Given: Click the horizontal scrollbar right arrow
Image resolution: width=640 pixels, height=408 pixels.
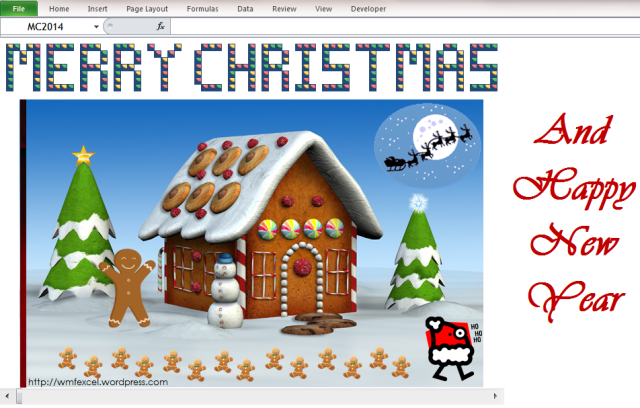Looking at the screenshot, I should [x=495, y=396].
